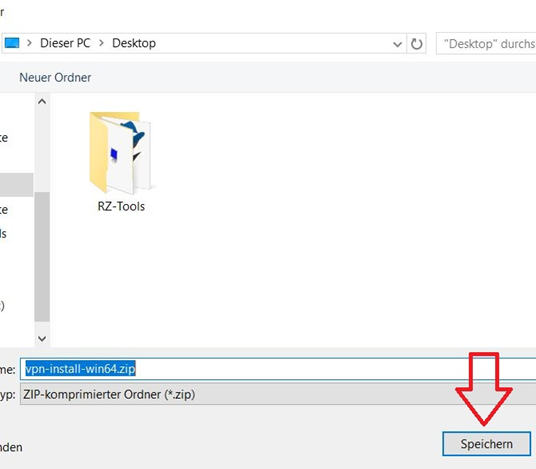Click the computer icon in address bar
Screen dimensions: 536x469
12,43
